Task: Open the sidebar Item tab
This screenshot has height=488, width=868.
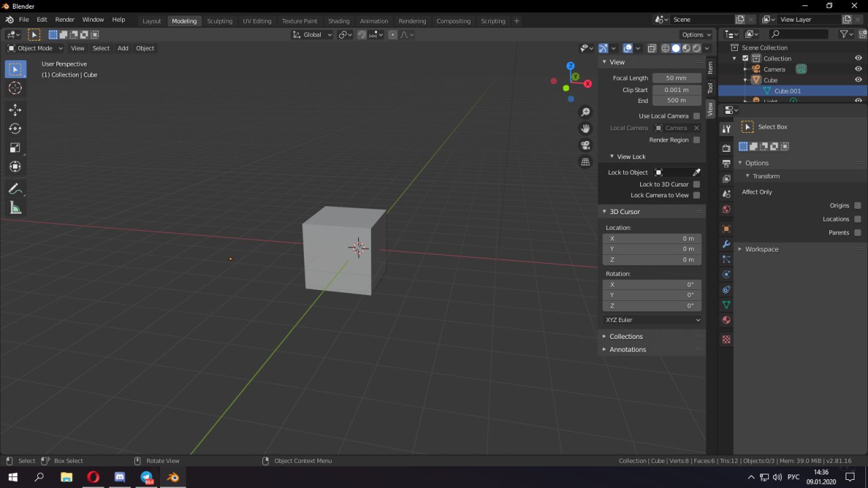Action: click(711, 67)
